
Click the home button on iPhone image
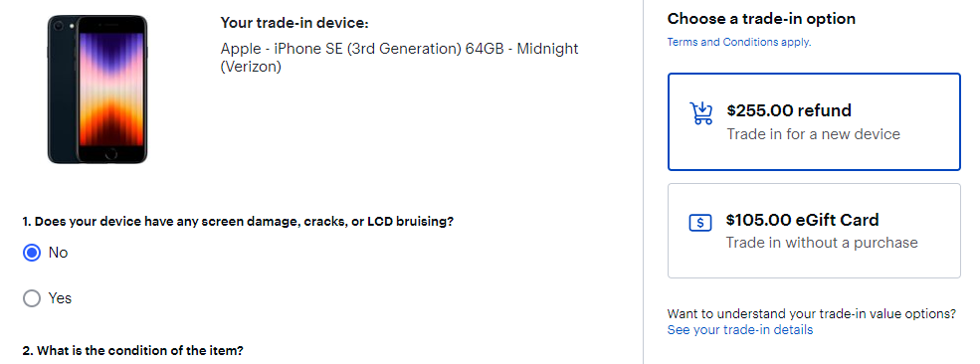(x=111, y=153)
